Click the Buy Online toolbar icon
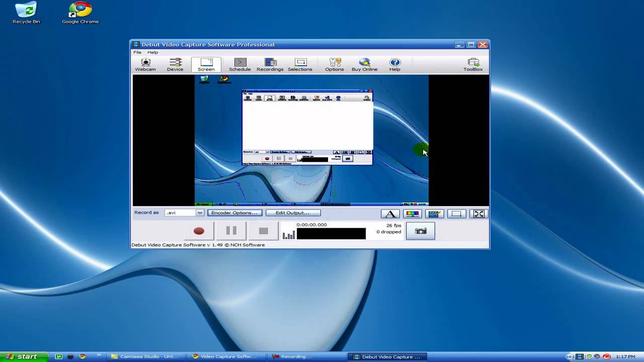Viewport: 644px width, 362px height. coord(365,65)
